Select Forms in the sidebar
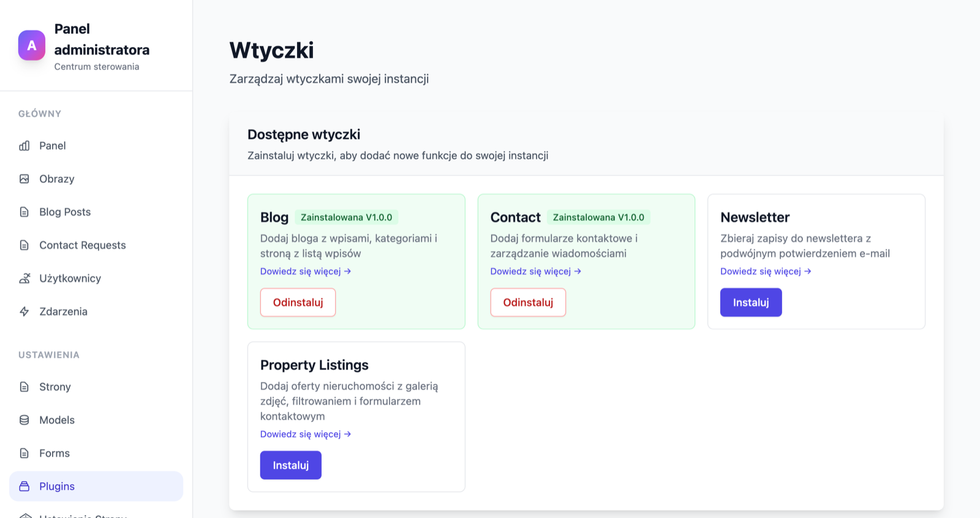980x518 pixels. pos(96,453)
